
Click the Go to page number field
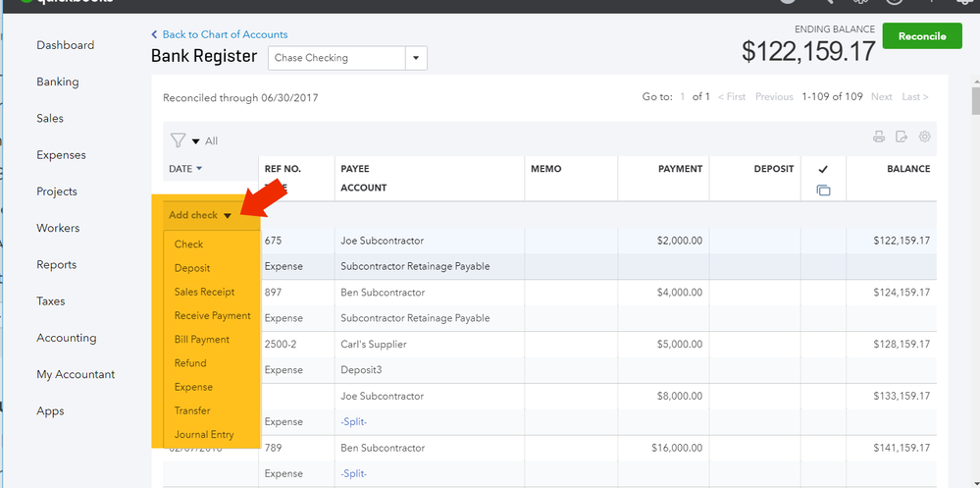[683, 97]
